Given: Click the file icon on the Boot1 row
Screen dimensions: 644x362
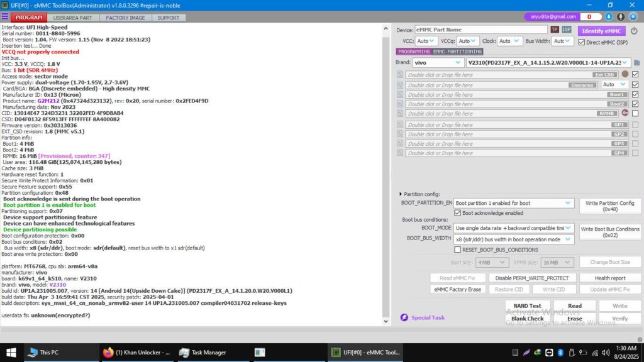Looking at the screenshot, I should (x=400, y=93).
